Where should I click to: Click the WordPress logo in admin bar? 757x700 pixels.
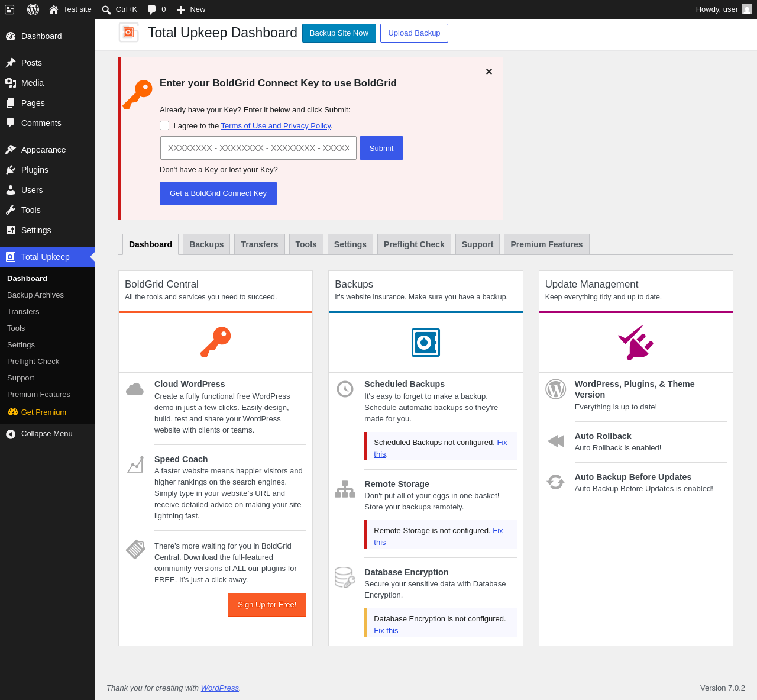[x=33, y=9]
